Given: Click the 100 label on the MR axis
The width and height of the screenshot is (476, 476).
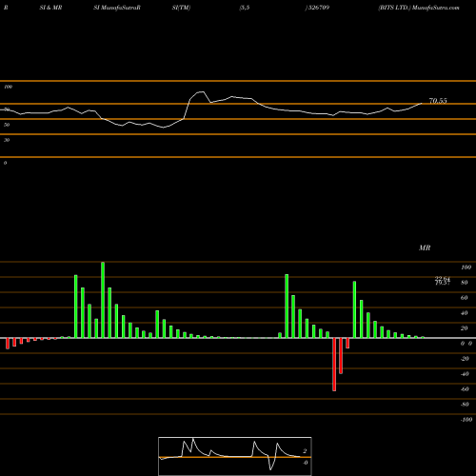Looking at the screenshot, I should pyautogui.click(x=466, y=268).
